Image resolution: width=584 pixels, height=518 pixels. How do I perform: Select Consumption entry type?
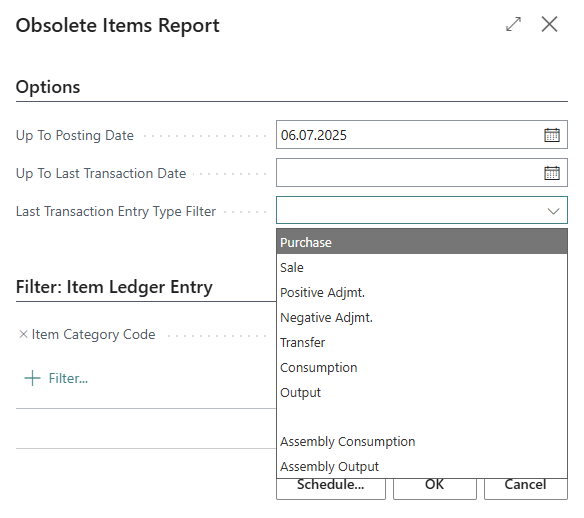click(422, 367)
